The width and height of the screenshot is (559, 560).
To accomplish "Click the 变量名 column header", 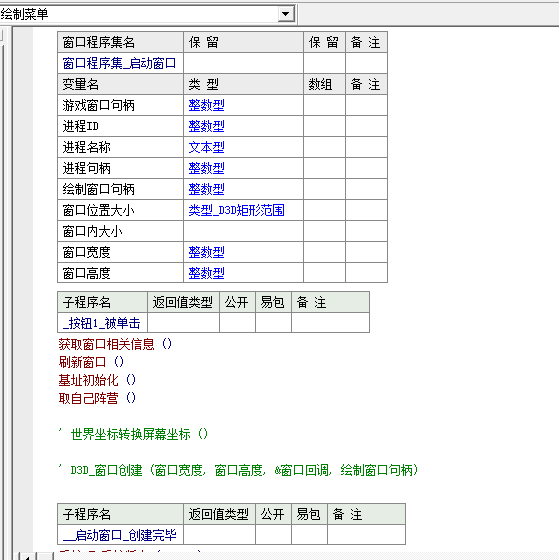I will point(120,85).
